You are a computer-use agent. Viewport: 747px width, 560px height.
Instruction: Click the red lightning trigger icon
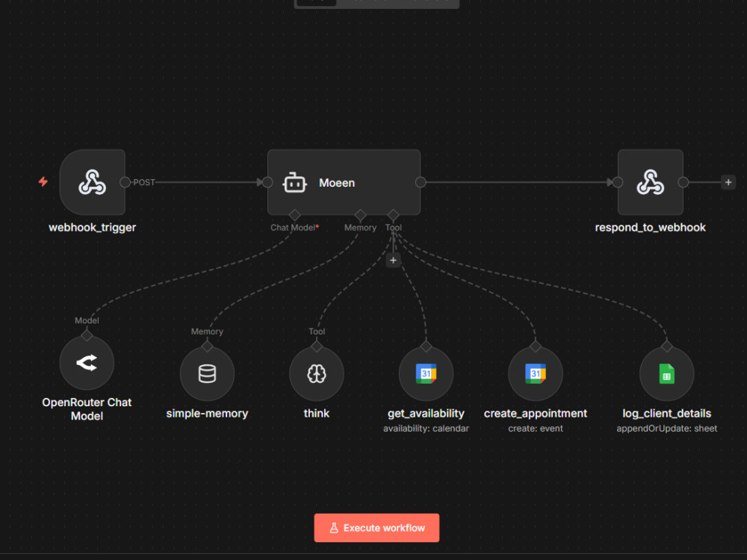click(43, 182)
